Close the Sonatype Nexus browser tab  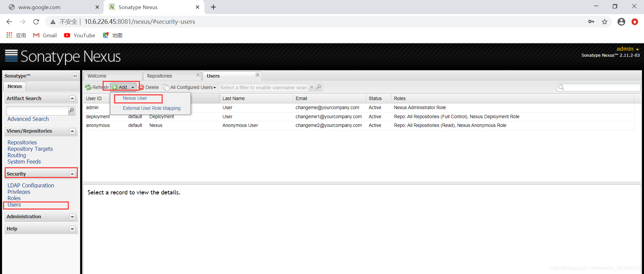198,7
